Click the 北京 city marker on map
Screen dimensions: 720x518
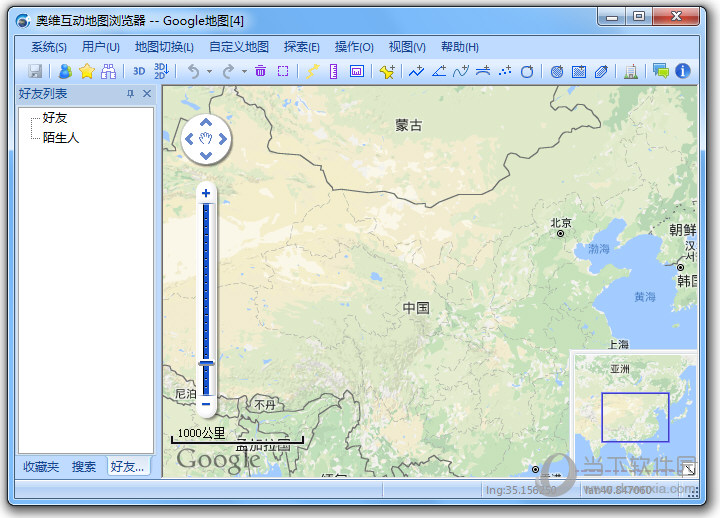click(x=560, y=234)
